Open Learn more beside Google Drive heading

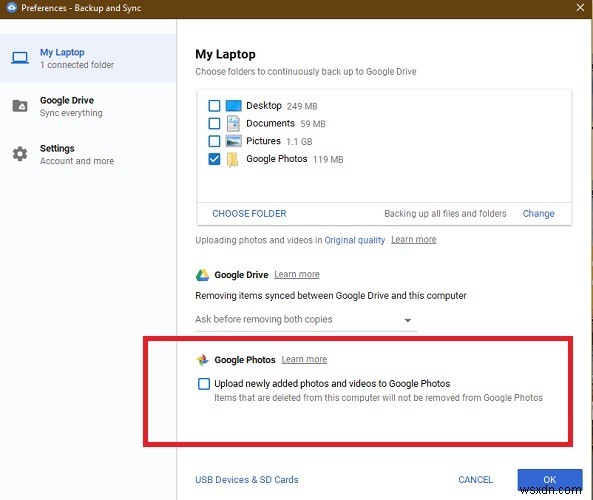(x=297, y=274)
